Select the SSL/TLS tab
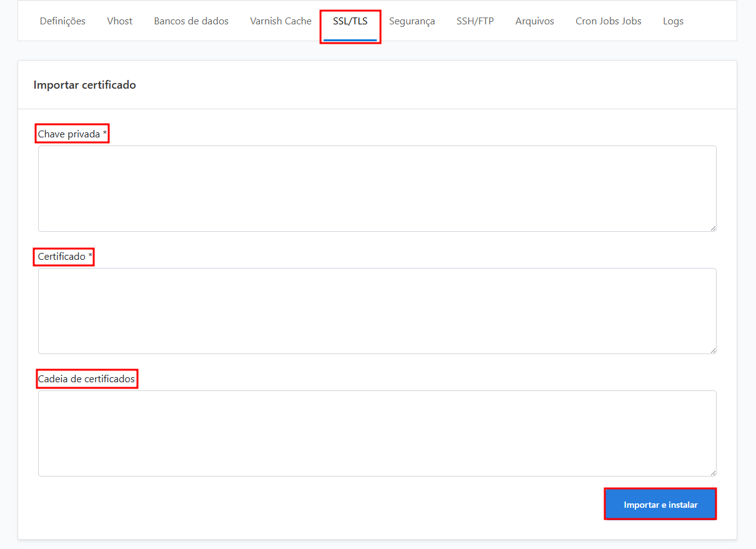Viewport: 756px width, 549px height. point(350,21)
